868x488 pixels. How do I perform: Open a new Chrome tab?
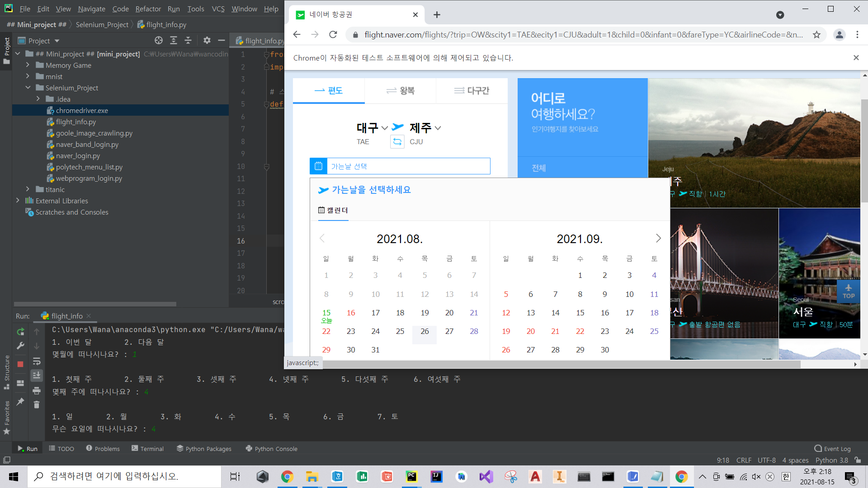coord(437,15)
